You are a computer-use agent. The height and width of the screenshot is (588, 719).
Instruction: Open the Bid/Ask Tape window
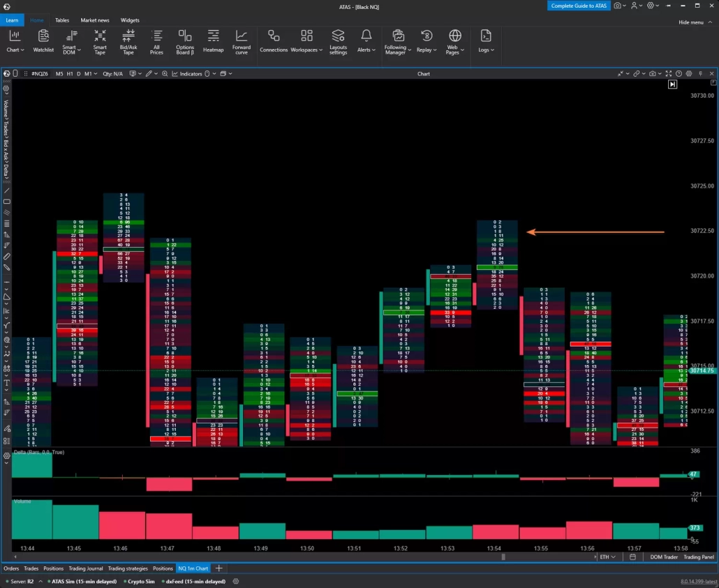coord(128,42)
